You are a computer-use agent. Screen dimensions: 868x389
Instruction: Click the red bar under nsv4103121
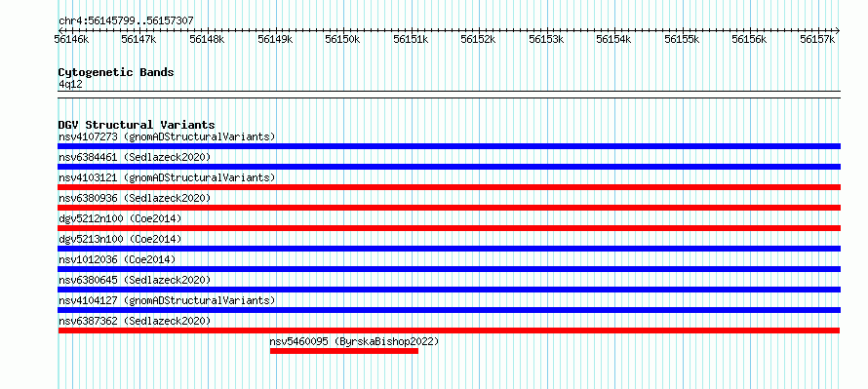[449, 187]
